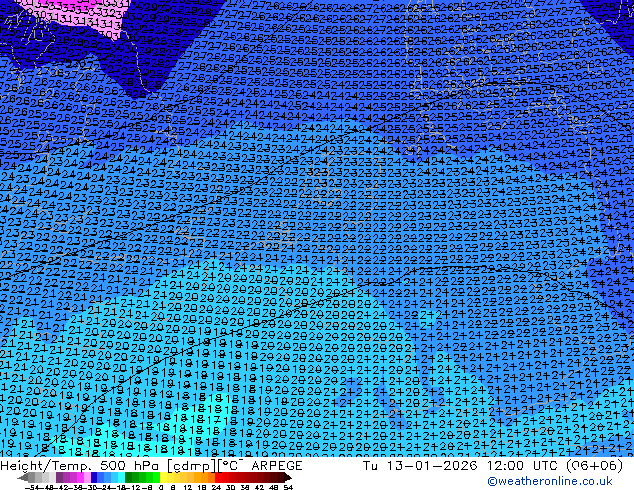Screen dimensions: 634x490
Task: Click the gray legend swatch near -54
Action: [32, 477]
